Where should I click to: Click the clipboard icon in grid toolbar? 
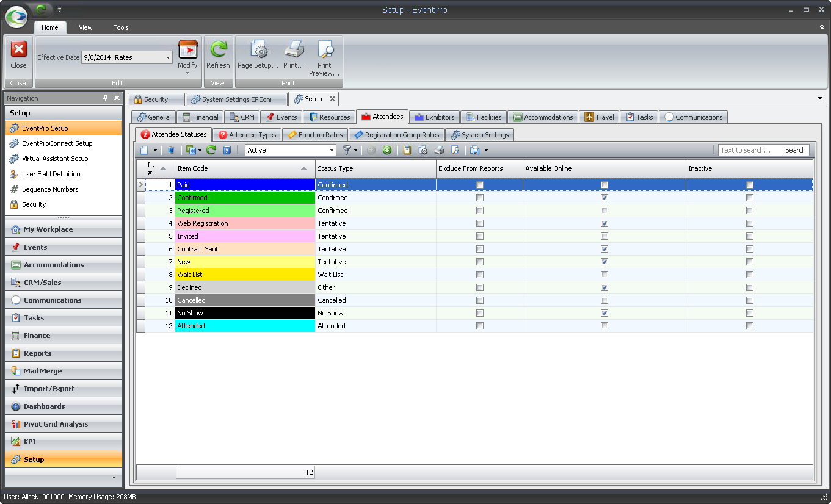[407, 150]
